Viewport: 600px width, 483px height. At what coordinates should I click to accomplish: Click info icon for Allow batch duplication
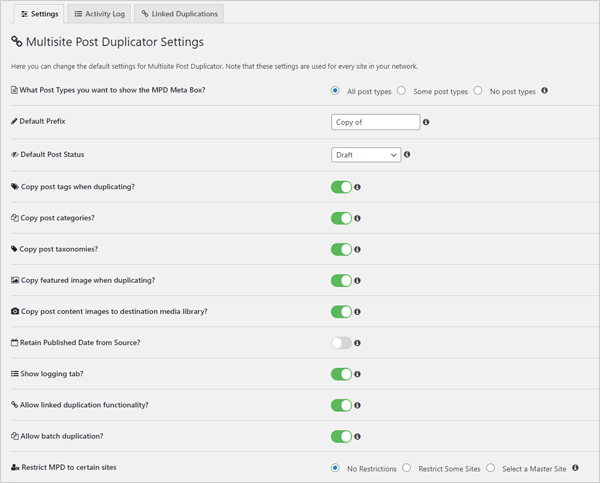[x=357, y=437]
